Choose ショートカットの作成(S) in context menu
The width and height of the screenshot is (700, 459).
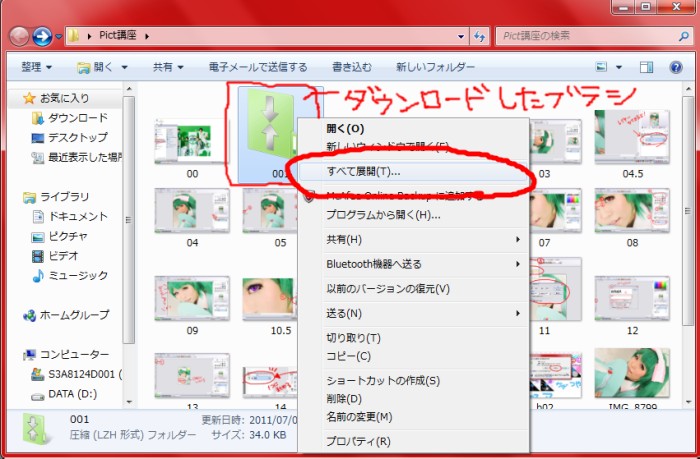(413, 381)
